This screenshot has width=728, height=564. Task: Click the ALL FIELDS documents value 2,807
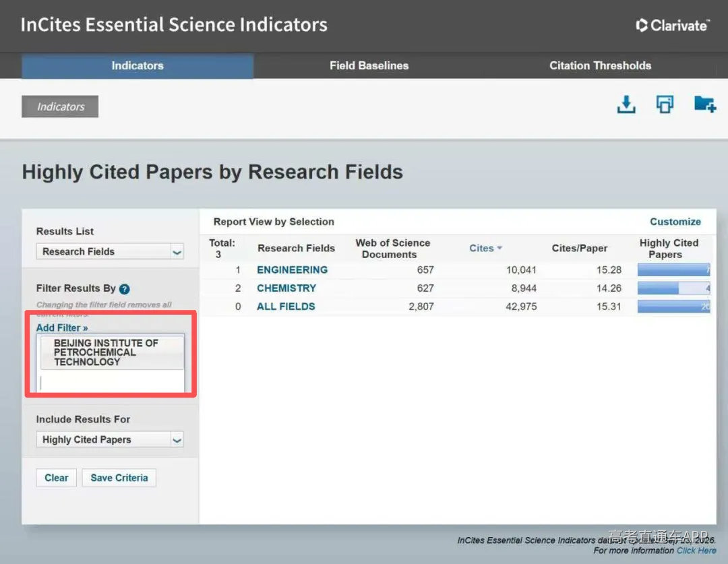(x=421, y=307)
